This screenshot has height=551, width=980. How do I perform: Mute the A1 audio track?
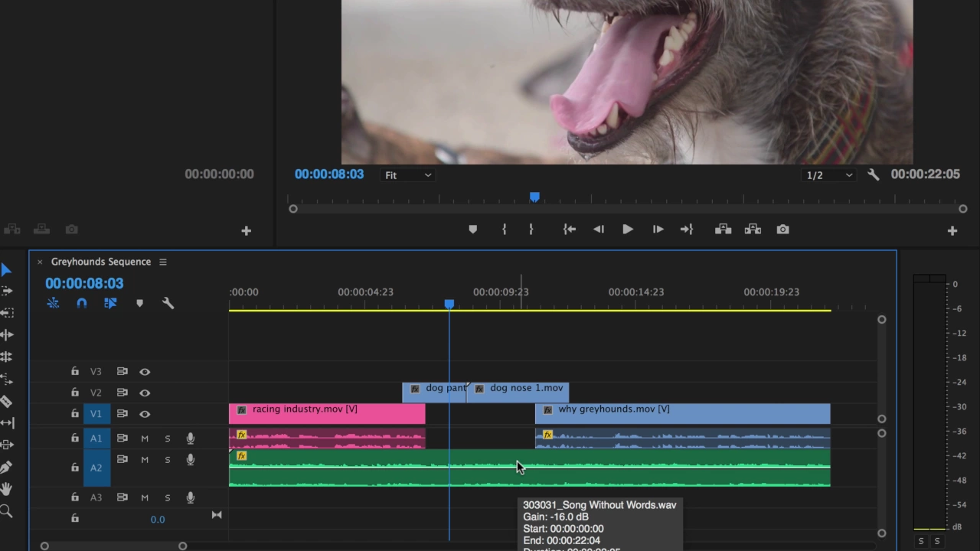pyautogui.click(x=144, y=439)
